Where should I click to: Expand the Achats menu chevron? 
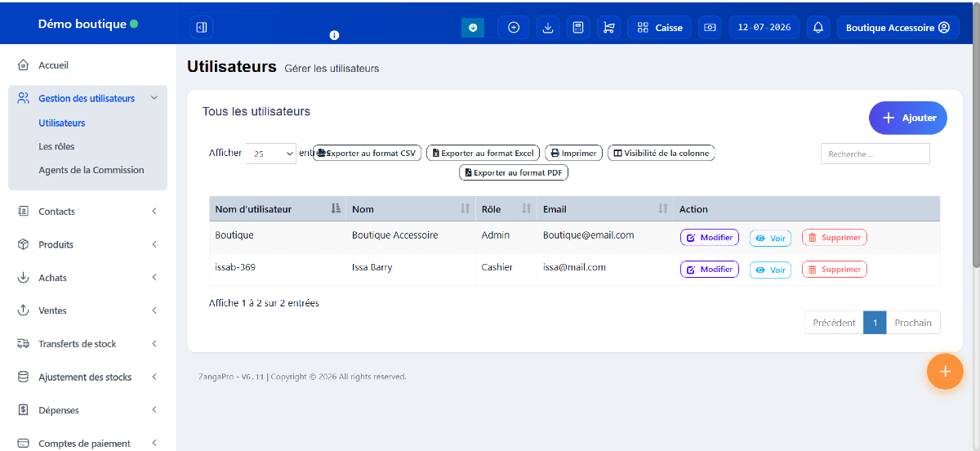click(x=154, y=278)
